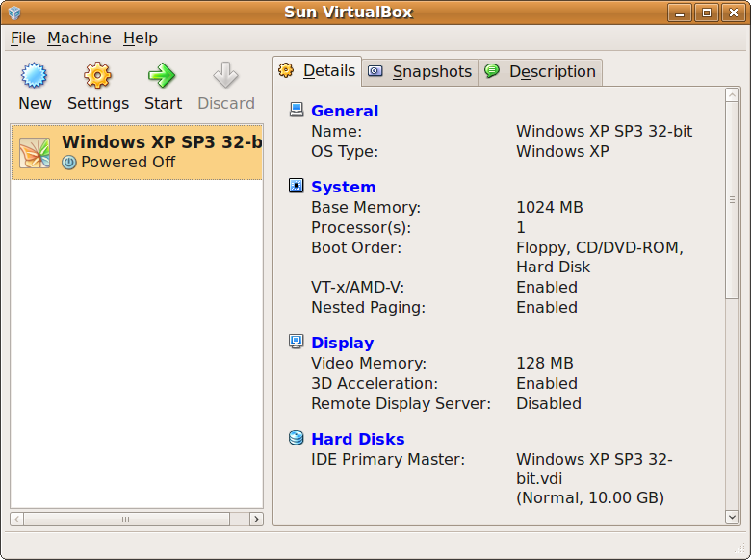
Task: Click the Windows XP VM thumbnail icon
Action: coord(35,153)
